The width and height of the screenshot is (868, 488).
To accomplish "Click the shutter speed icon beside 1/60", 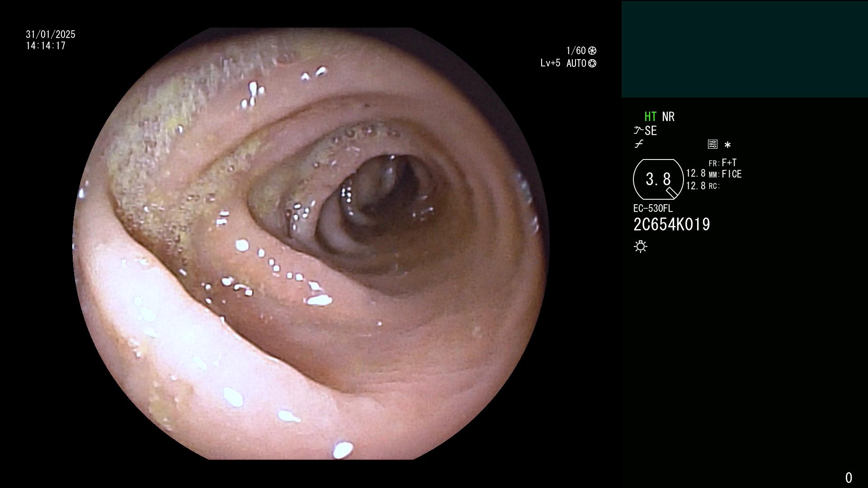I will click(592, 51).
